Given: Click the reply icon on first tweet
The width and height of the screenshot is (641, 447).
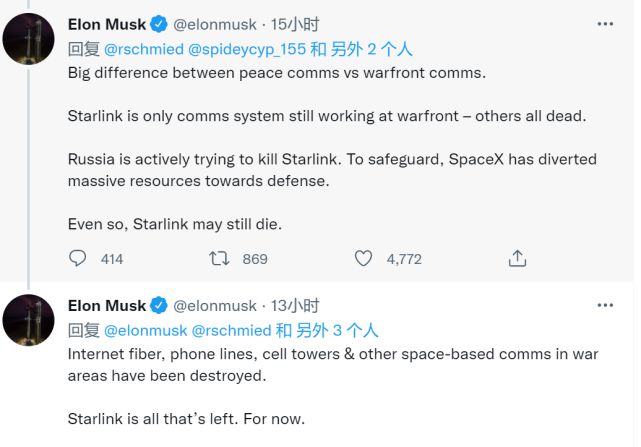Looking at the screenshot, I should 78,258.
